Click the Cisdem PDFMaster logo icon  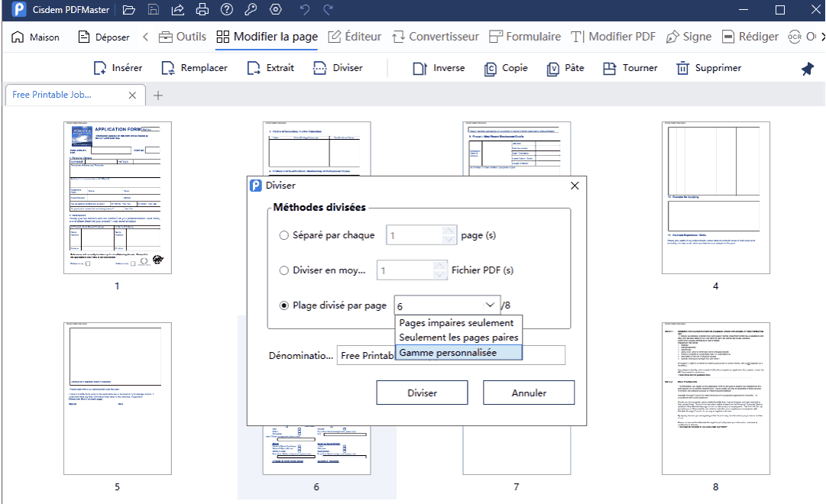pos(19,9)
